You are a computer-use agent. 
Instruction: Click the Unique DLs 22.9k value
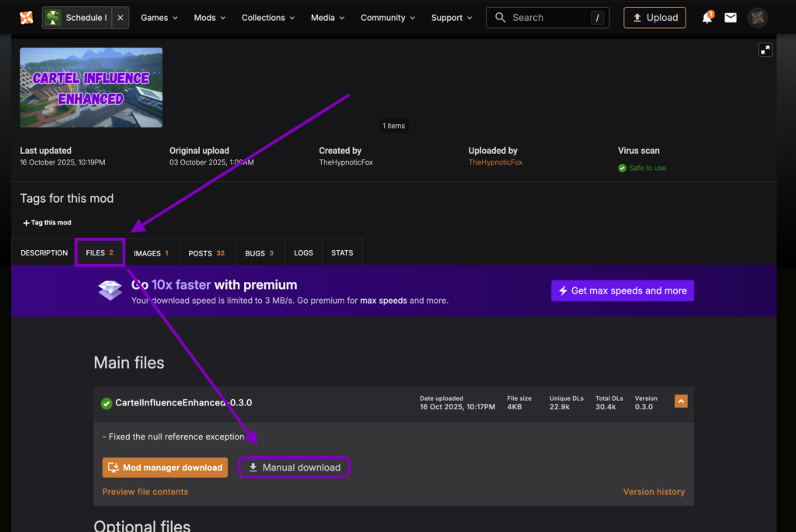[x=560, y=407]
